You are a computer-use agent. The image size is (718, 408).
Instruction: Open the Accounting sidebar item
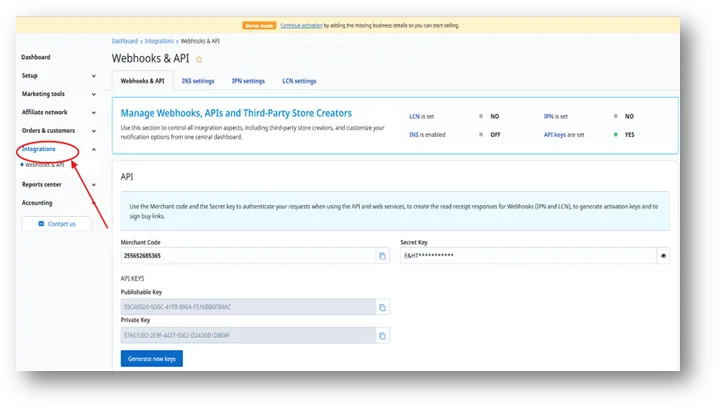point(37,203)
